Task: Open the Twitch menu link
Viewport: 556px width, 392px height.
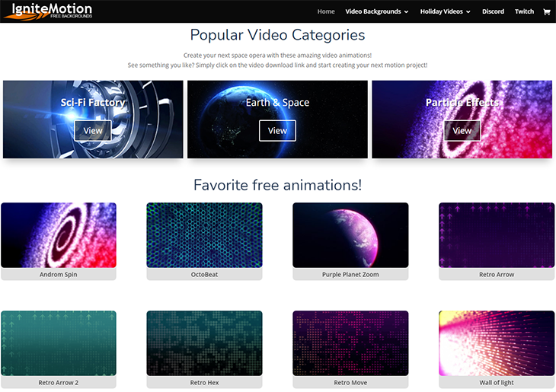Action: [x=524, y=11]
